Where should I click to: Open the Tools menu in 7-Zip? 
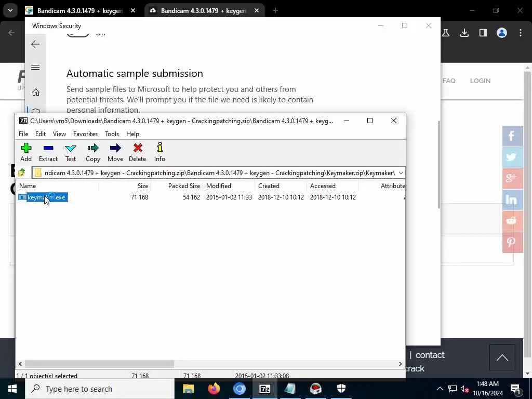(x=112, y=134)
